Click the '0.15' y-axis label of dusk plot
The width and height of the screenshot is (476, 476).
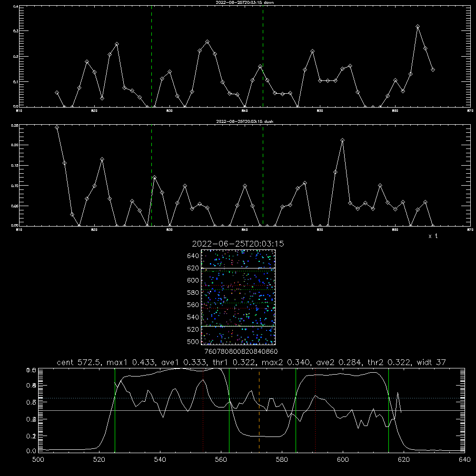point(15,166)
